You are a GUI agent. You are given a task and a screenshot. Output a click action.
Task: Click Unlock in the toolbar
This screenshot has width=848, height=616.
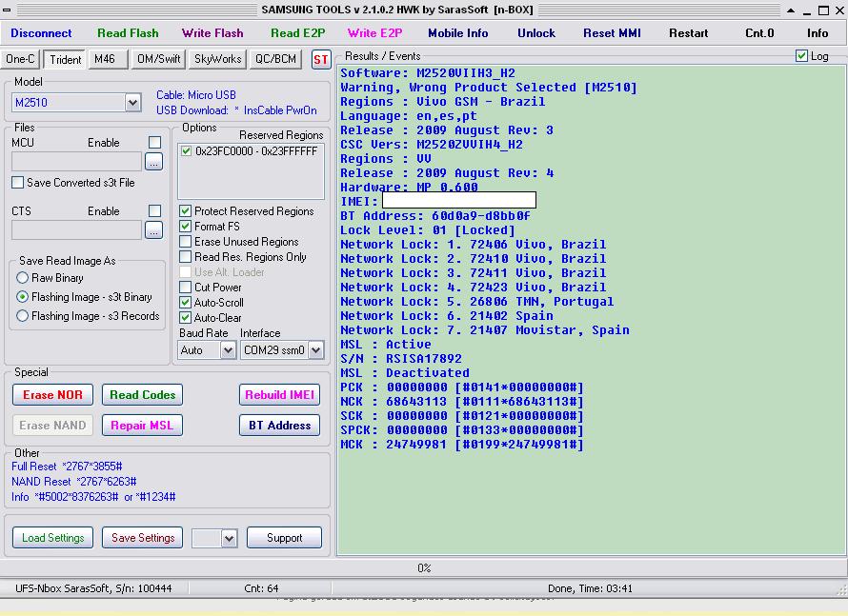coord(536,33)
